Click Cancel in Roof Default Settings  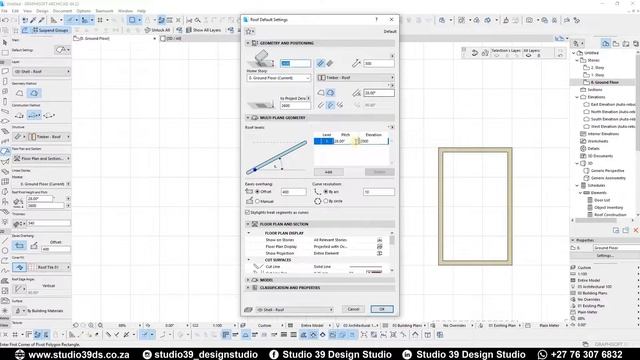point(353,309)
